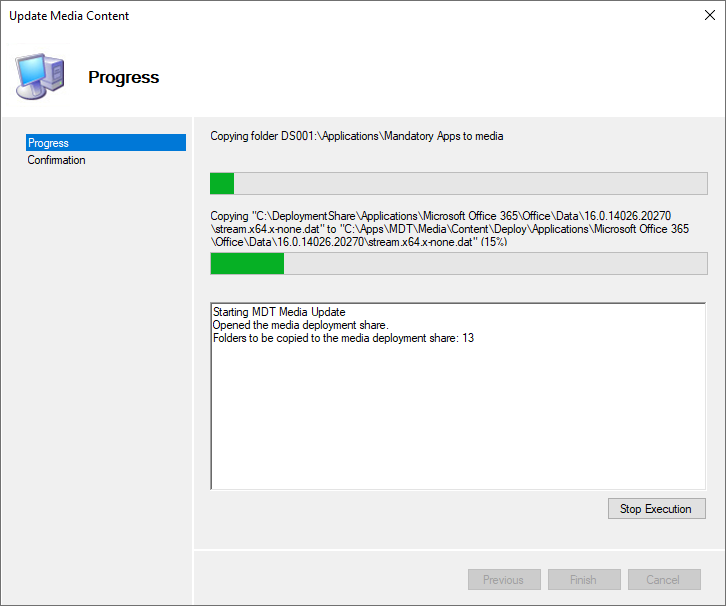Click the grayed-out Previous button
The width and height of the screenshot is (726, 606).
[504, 579]
